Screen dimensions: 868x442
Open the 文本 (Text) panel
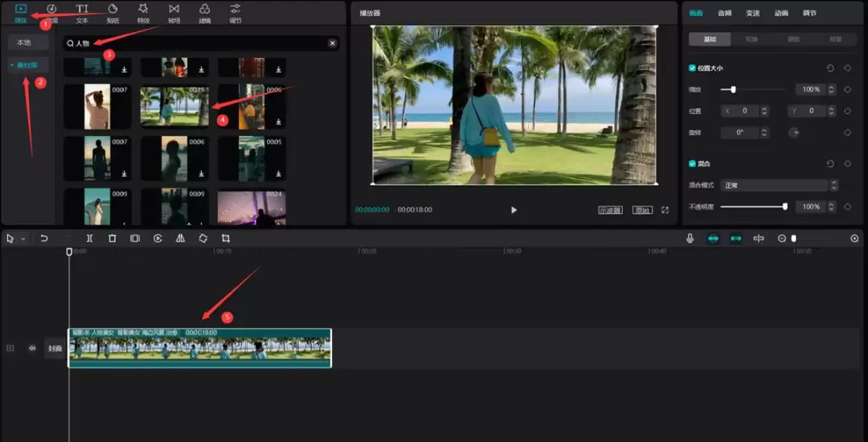click(82, 12)
